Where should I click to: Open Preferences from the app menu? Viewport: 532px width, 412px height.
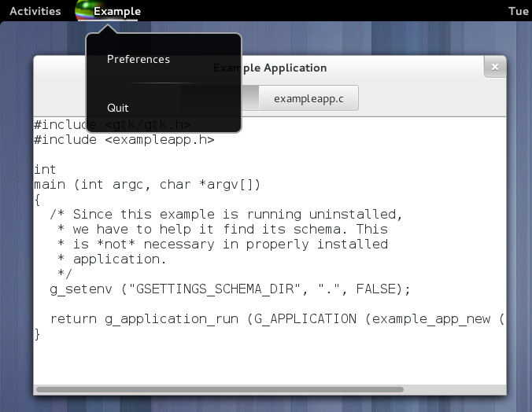point(138,59)
